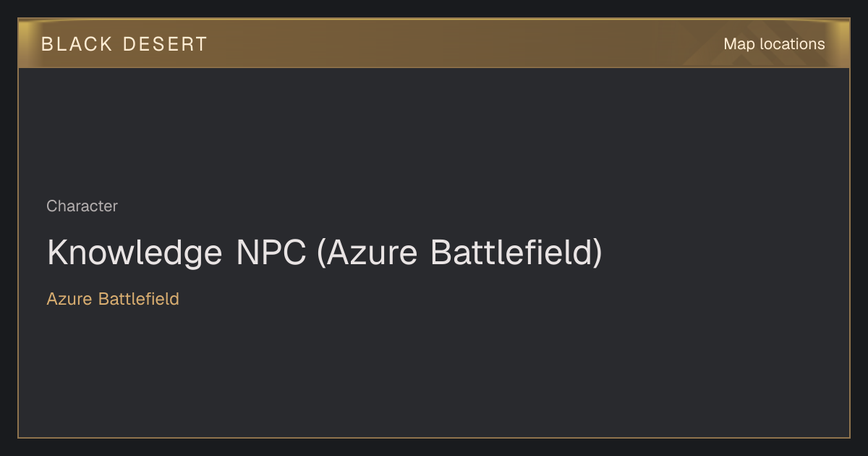Screen dimensions: 868x456
Task: Click the blank card area right of the title
Action: (x=723, y=253)
